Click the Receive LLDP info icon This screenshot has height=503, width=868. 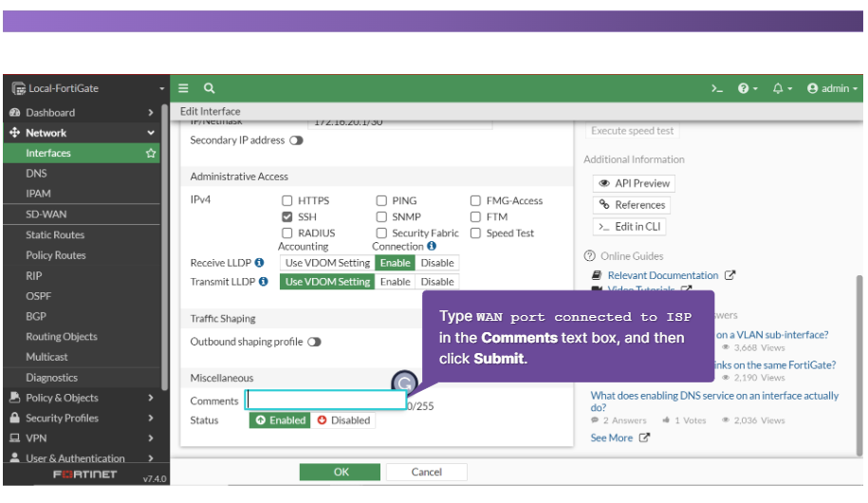259,263
